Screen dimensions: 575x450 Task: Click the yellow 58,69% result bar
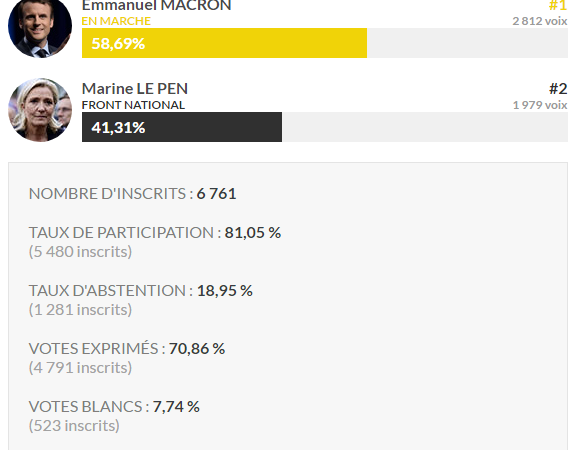224,43
